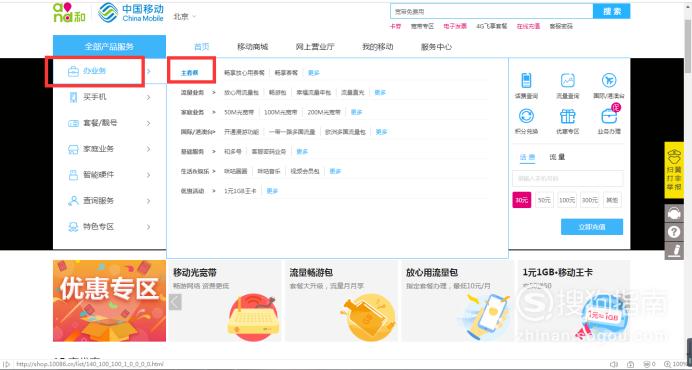
Task: Click the search input field
Action: [492, 11]
